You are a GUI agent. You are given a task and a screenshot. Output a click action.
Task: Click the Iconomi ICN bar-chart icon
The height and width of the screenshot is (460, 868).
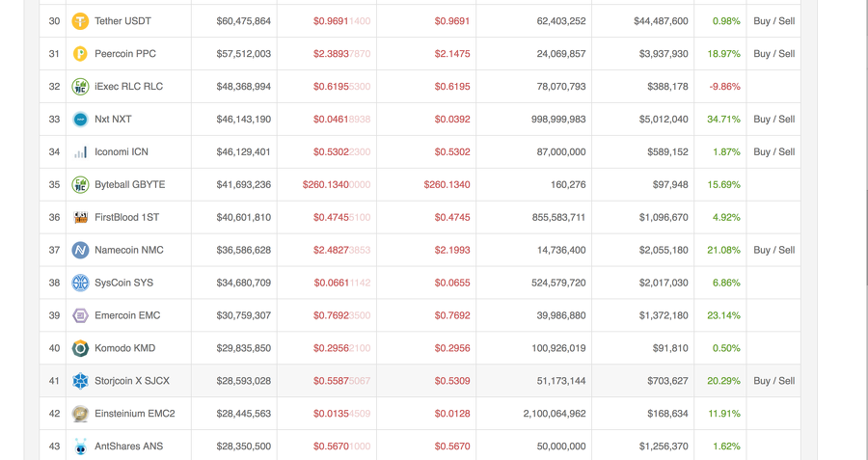81,152
